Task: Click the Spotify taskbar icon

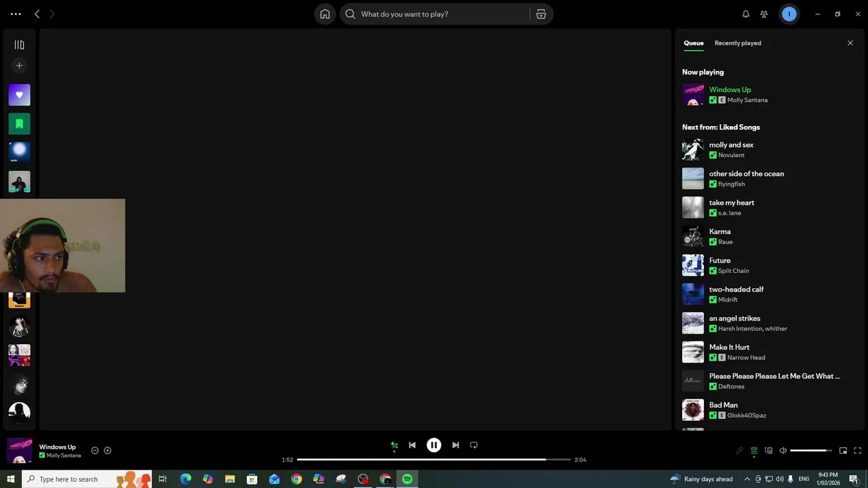Action: [x=408, y=479]
